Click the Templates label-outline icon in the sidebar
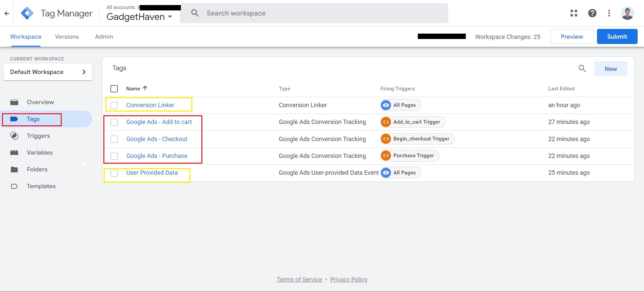 tap(14, 186)
